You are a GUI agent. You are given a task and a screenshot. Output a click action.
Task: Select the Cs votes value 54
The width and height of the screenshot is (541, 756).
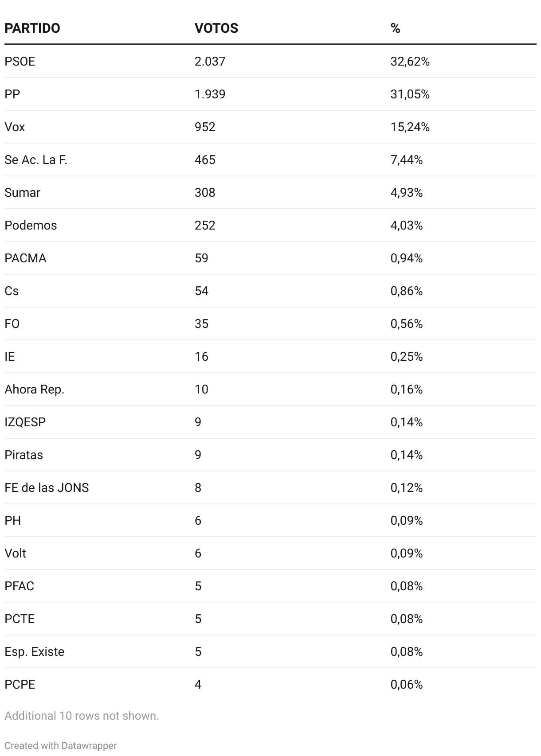(201, 291)
